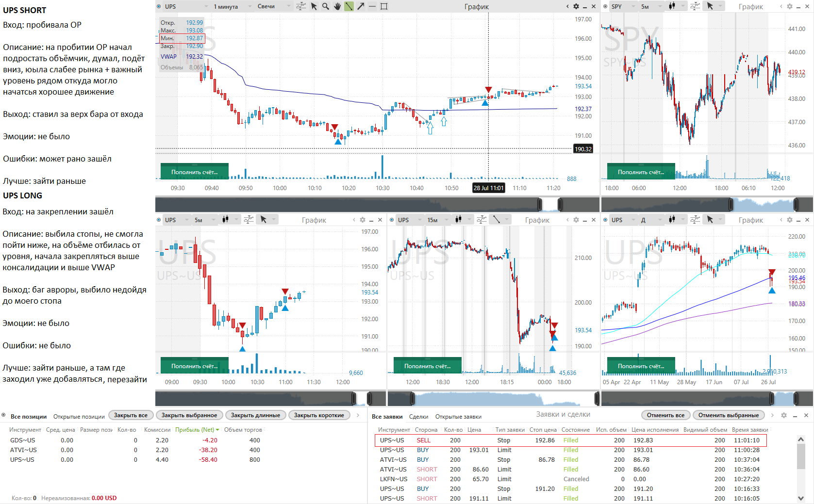Click the left range handle under the UPS 15m chart
Screen dimensions: 814x504
pos(413,399)
